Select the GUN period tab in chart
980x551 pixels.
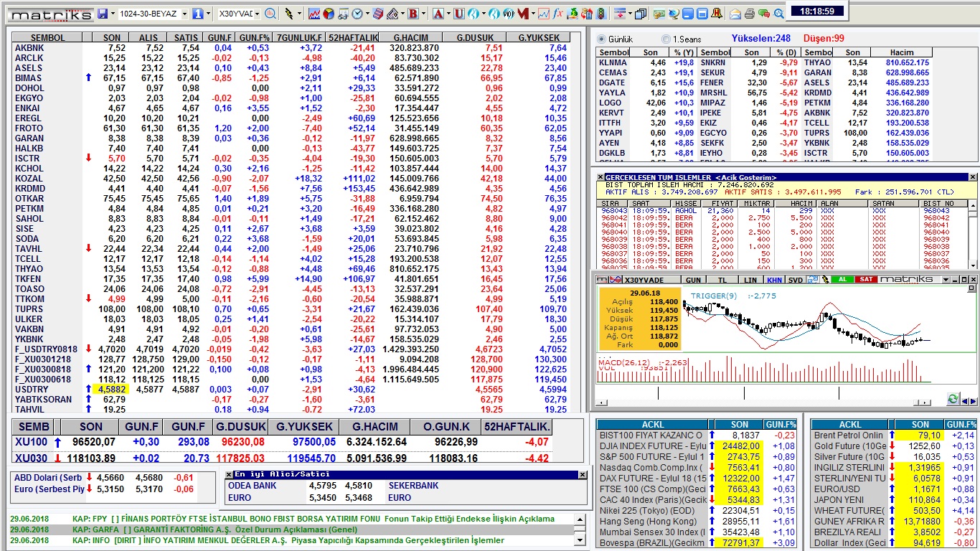694,280
